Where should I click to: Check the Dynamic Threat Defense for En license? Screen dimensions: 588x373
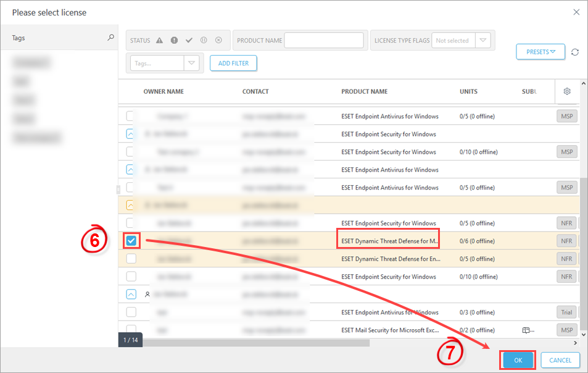[x=131, y=259]
